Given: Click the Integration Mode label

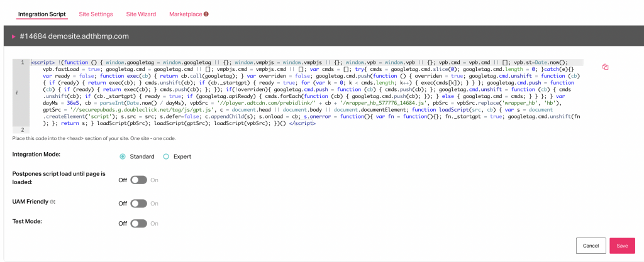Looking at the screenshot, I should click(x=36, y=154).
